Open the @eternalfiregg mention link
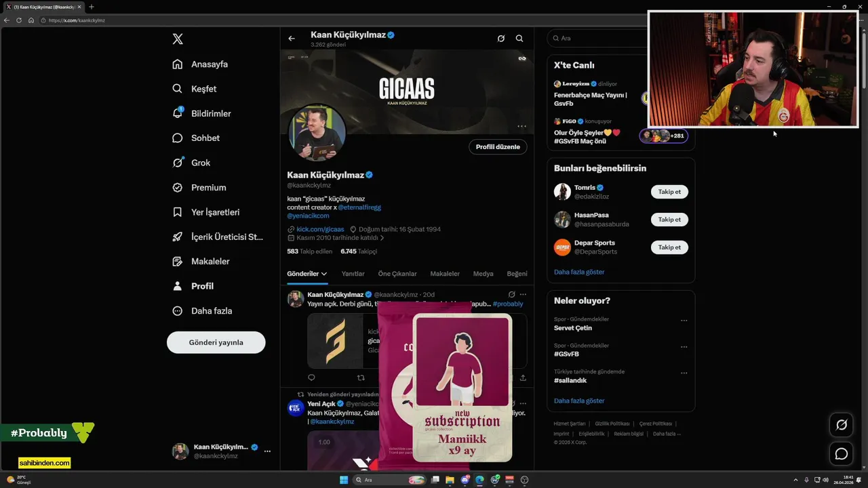Viewport: 868px width, 488px height. coord(359,207)
